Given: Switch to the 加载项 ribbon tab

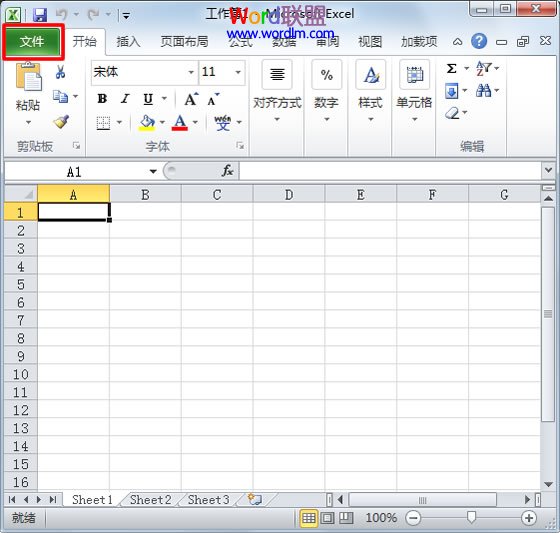Looking at the screenshot, I should (419, 42).
